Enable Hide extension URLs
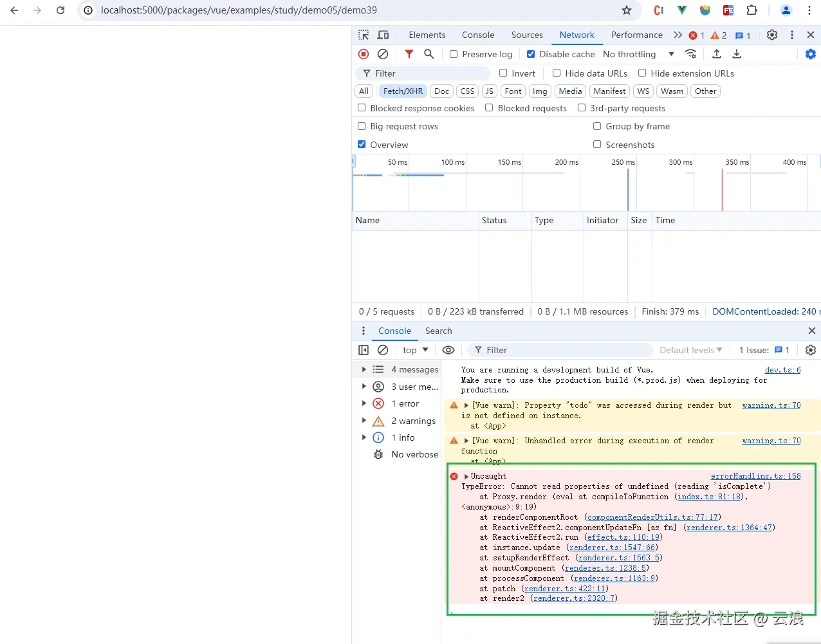 click(x=642, y=73)
